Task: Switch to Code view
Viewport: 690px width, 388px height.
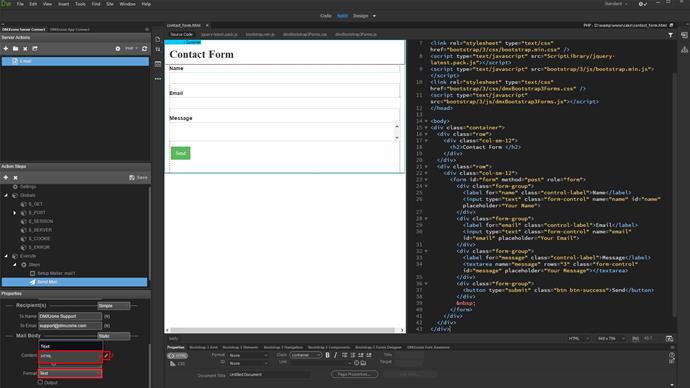Action: (326, 16)
